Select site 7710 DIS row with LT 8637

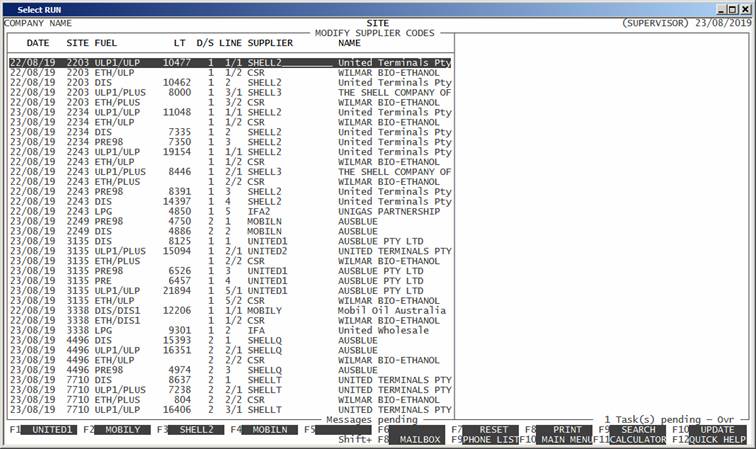(x=230, y=380)
